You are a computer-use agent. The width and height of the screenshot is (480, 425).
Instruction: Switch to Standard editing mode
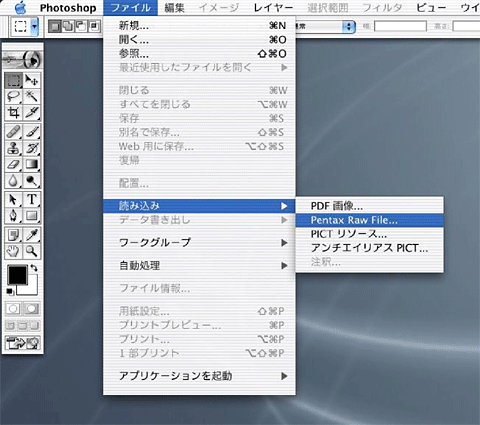pyautogui.click(x=13, y=309)
